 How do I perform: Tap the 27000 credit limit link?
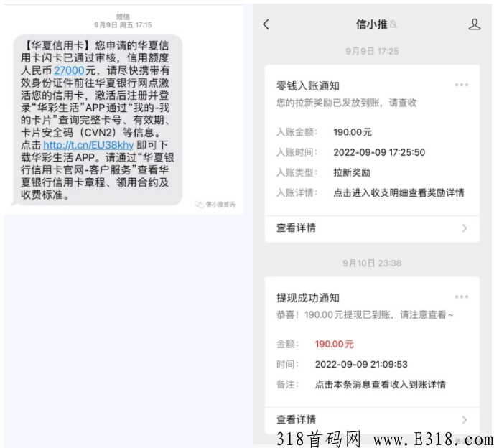click(70, 70)
